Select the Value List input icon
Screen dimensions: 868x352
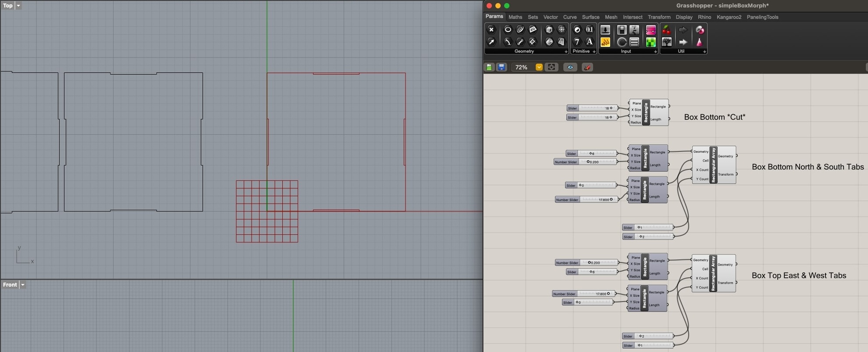tap(634, 42)
